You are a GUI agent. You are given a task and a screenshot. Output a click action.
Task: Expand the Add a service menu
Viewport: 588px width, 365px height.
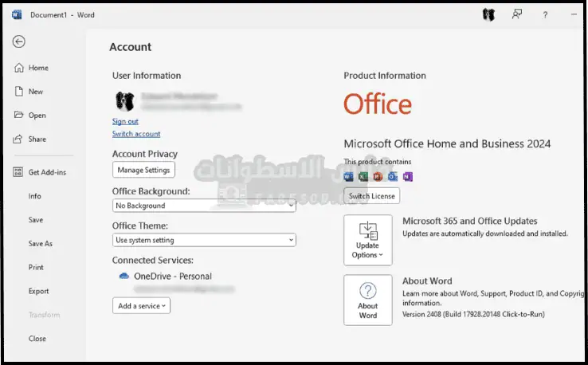point(141,305)
